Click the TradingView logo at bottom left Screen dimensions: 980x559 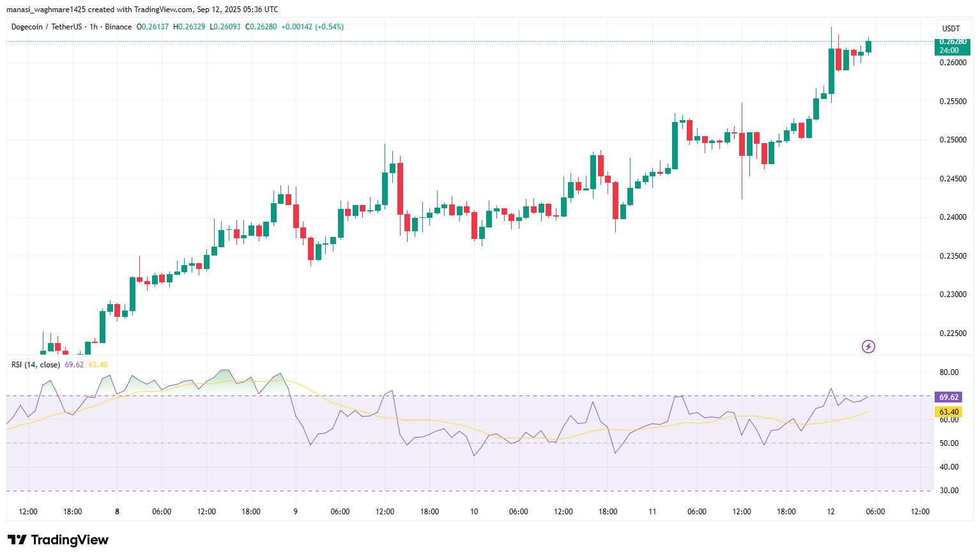[58, 540]
